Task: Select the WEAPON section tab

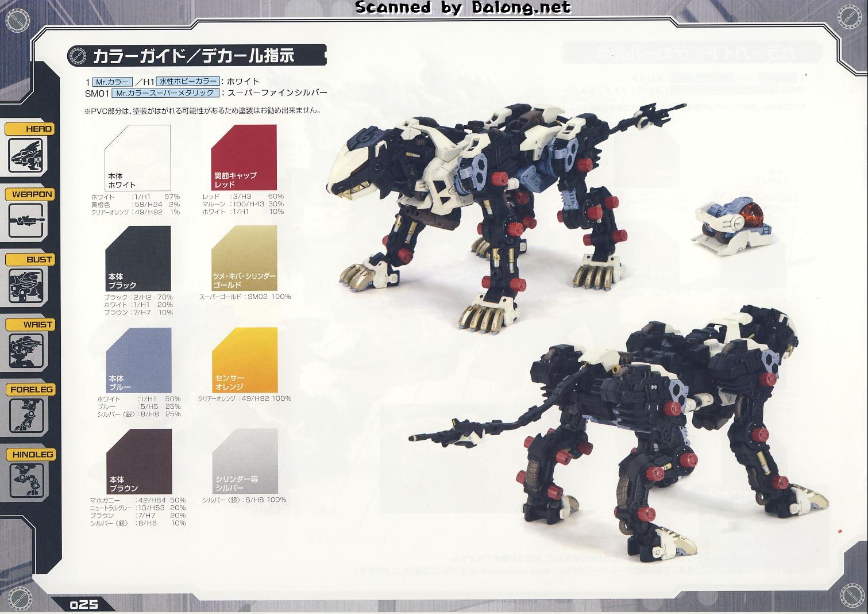Action: pos(30,194)
